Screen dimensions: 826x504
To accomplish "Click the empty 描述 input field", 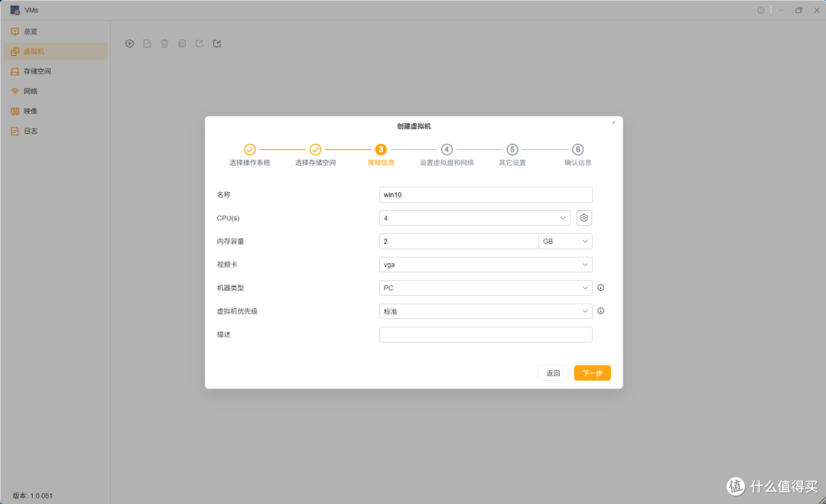I will coord(486,334).
